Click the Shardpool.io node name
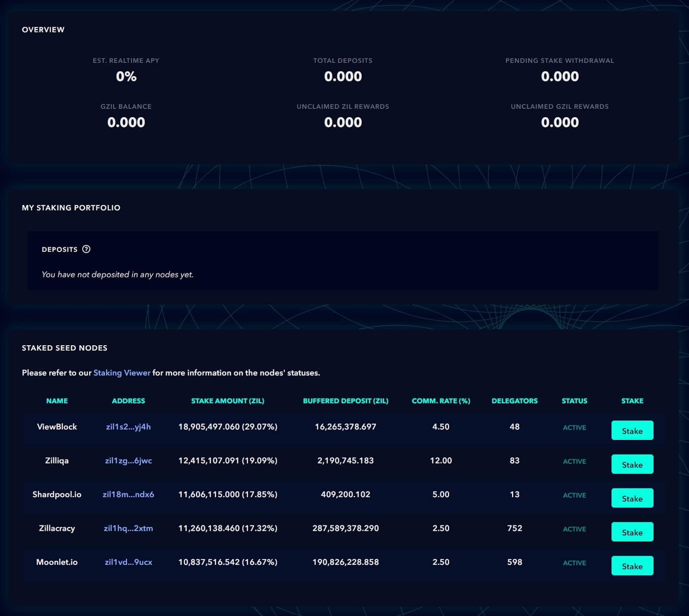 57,494
